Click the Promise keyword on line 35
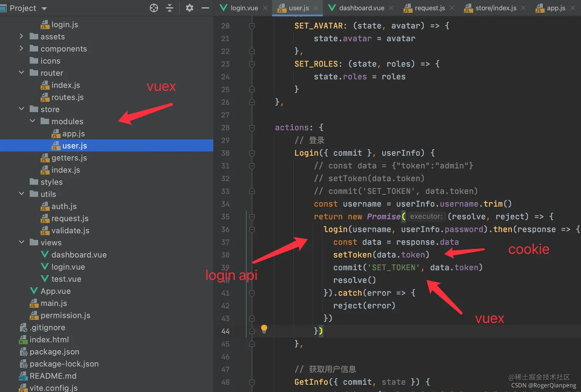Screen dimensions: 581x392 [x=383, y=216]
